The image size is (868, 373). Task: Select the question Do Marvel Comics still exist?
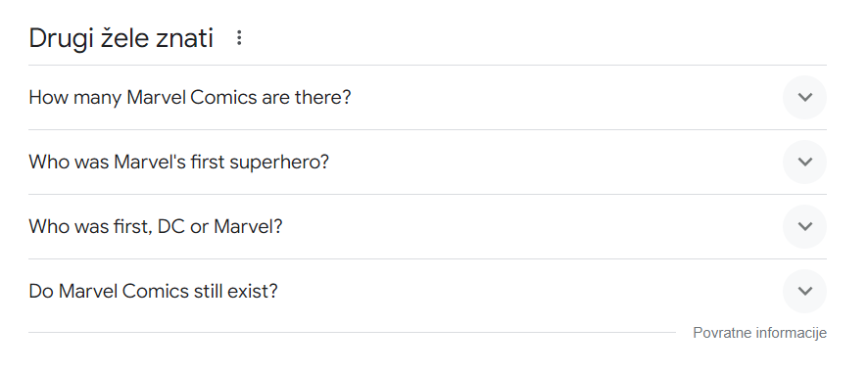coord(154,291)
